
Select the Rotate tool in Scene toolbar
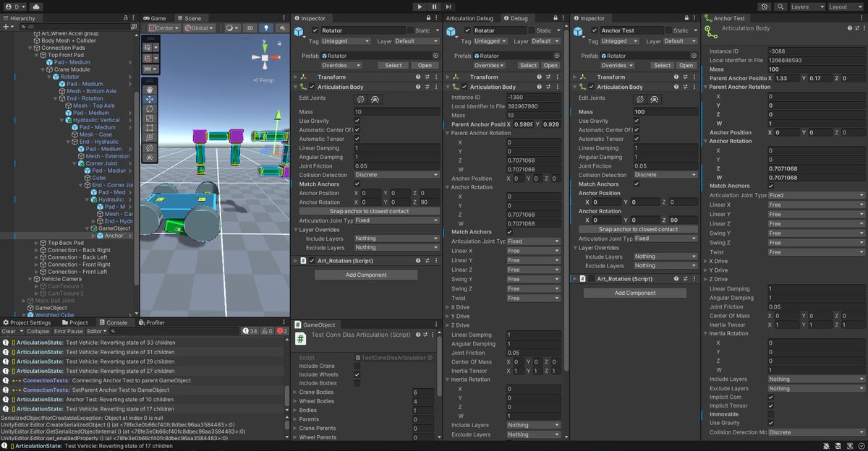pyautogui.click(x=150, y=109)
